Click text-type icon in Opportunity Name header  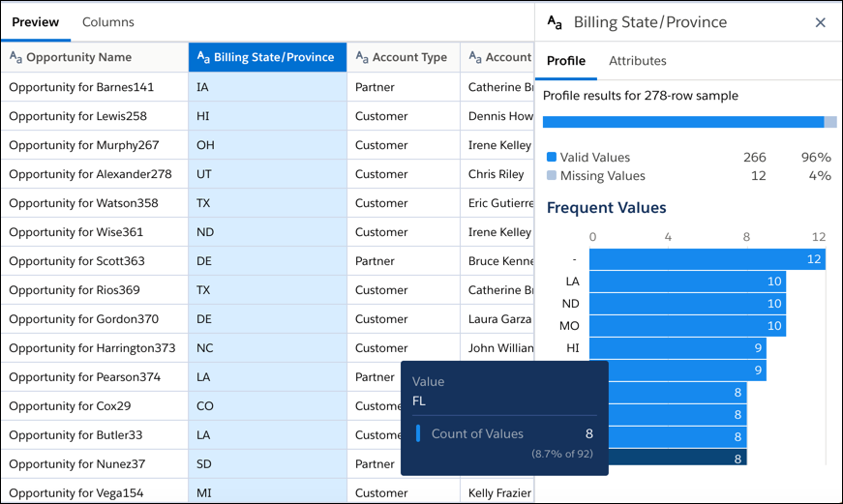(x=15, y=57)
